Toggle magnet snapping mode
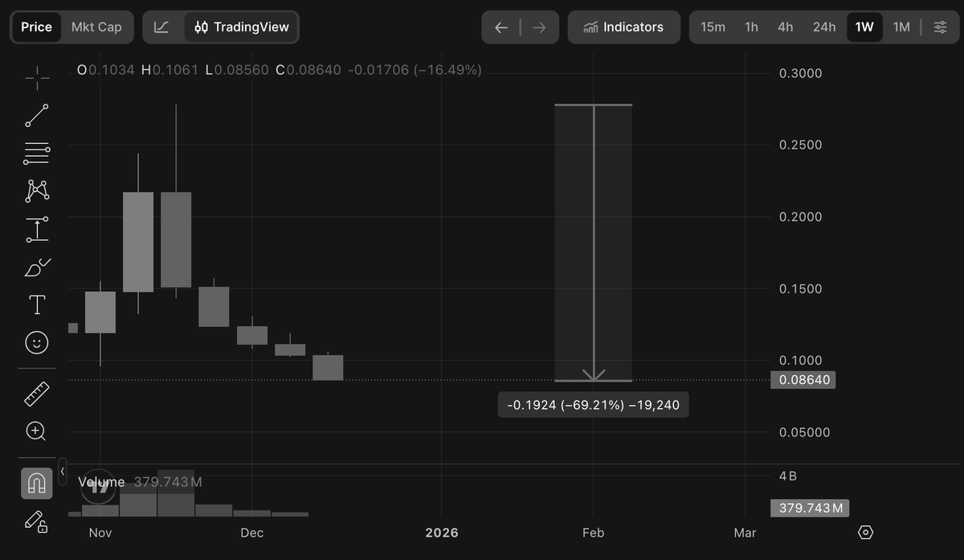 [x=37, y=483]
